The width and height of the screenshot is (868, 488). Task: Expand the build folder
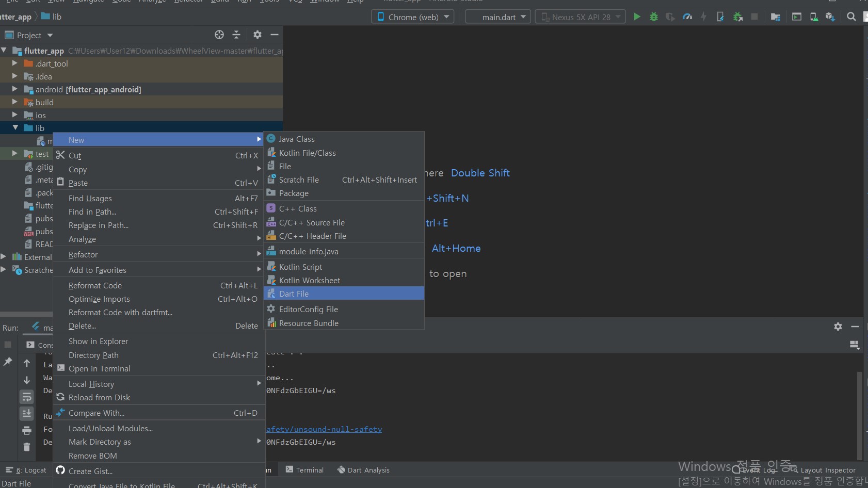(x=15, y=102)
